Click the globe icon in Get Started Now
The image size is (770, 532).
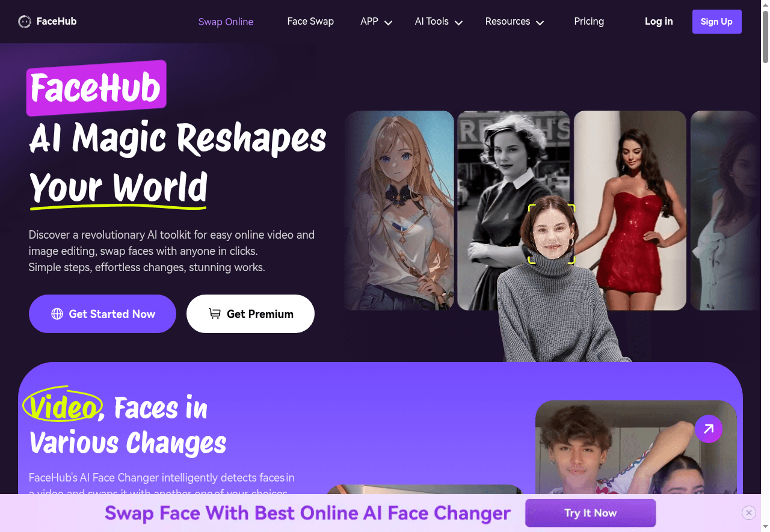pos(57,314)
